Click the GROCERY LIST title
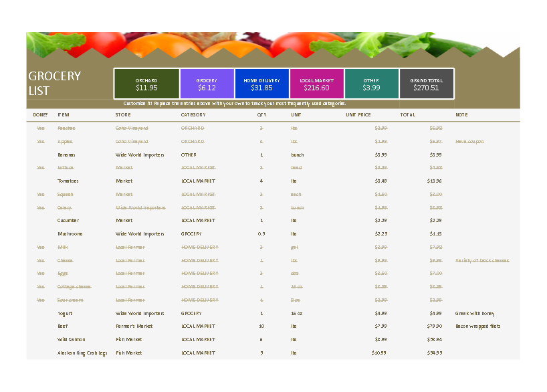 (x=55, y=84)
